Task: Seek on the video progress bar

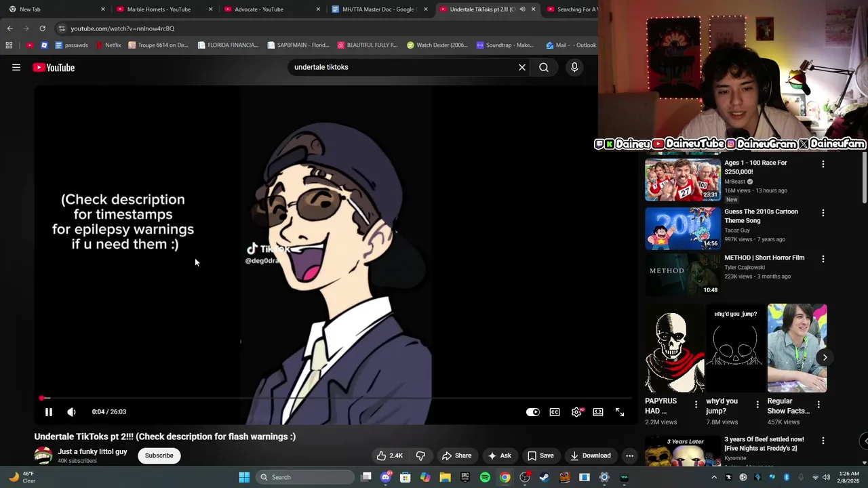Action: click(x=336, y=398)
